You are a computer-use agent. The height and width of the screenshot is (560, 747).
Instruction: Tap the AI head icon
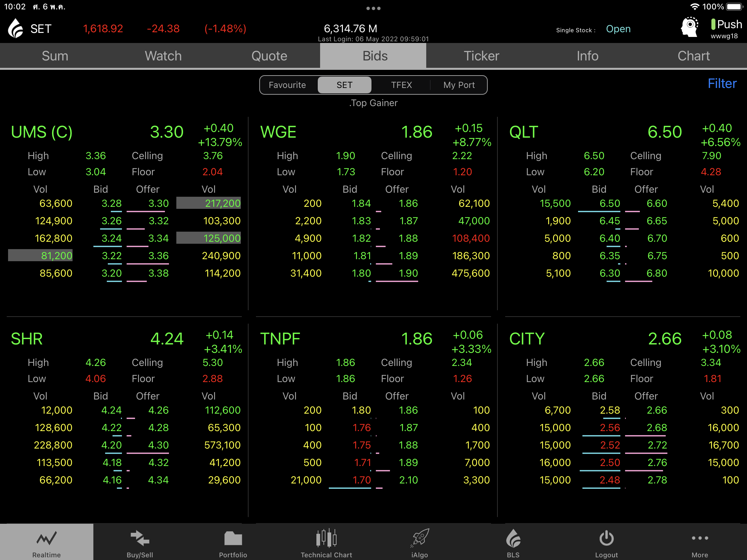[690, 28]
